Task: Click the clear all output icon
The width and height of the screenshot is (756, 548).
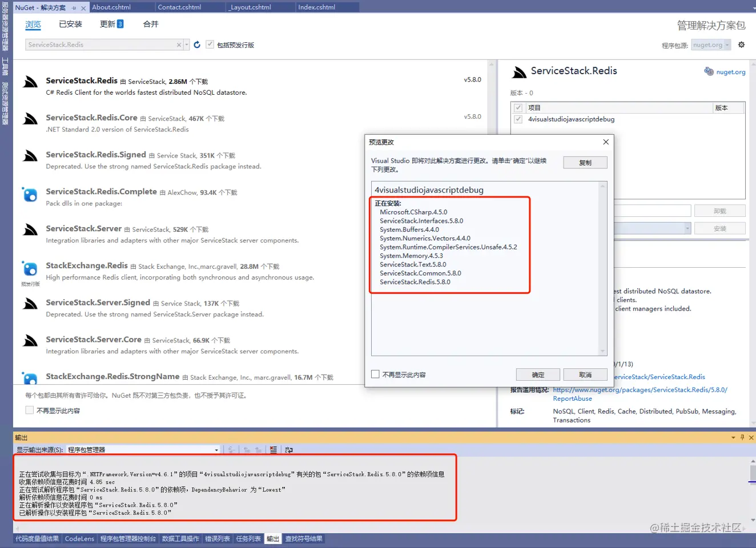Action: pos(273,450)
